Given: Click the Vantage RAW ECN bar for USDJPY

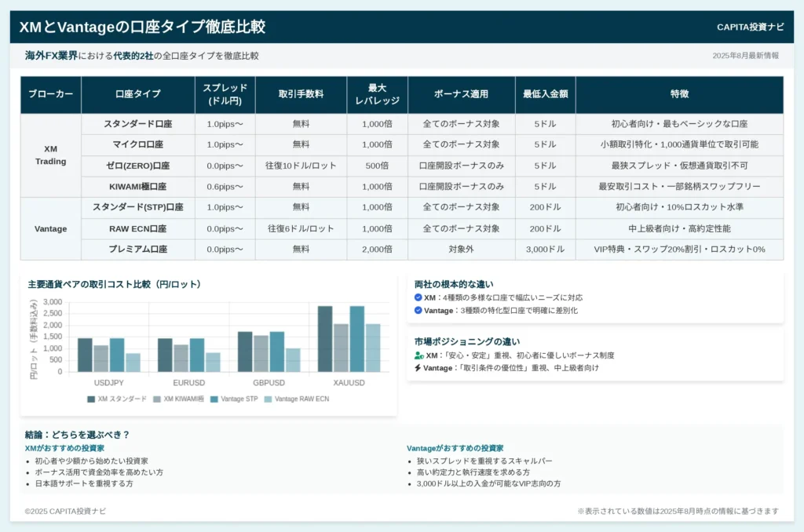Looking at the screenshot, I should (133, 363).
